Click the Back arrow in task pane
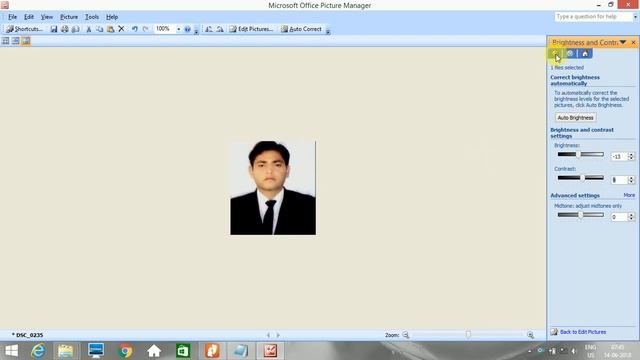This screenshot has width=640, height=360. click(x=555, y=53)
